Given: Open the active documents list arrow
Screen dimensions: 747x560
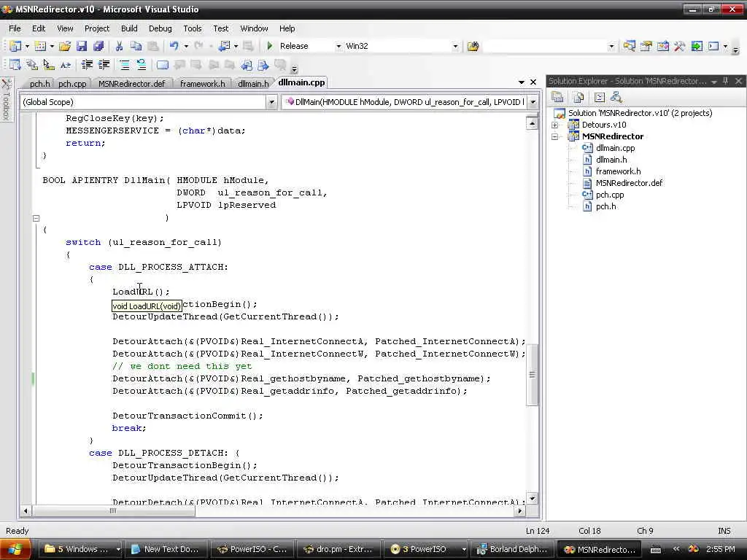Looking at the screenshot, I should click(522, 82).
